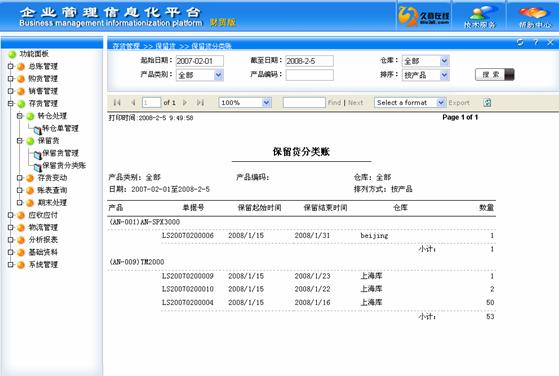Click document number LS20070200010

(188, 289)
